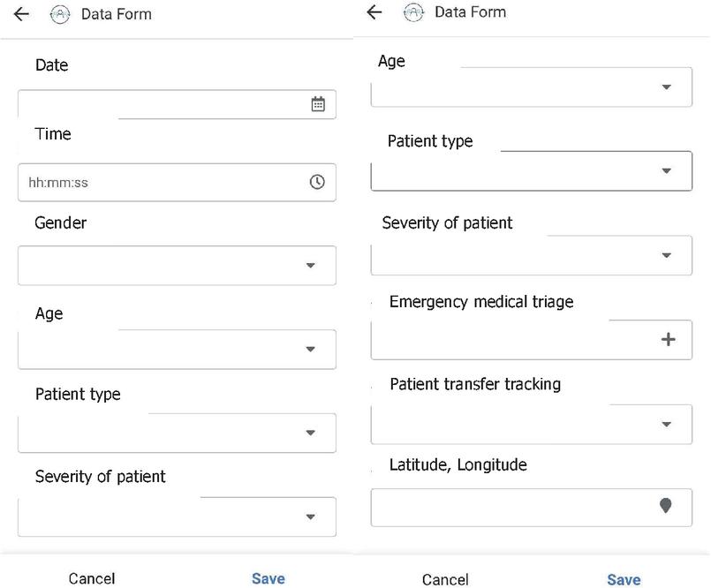Viewport: 711px width, 588px height.
Task: Click the location pin icon
Action: tap(666, 505)
